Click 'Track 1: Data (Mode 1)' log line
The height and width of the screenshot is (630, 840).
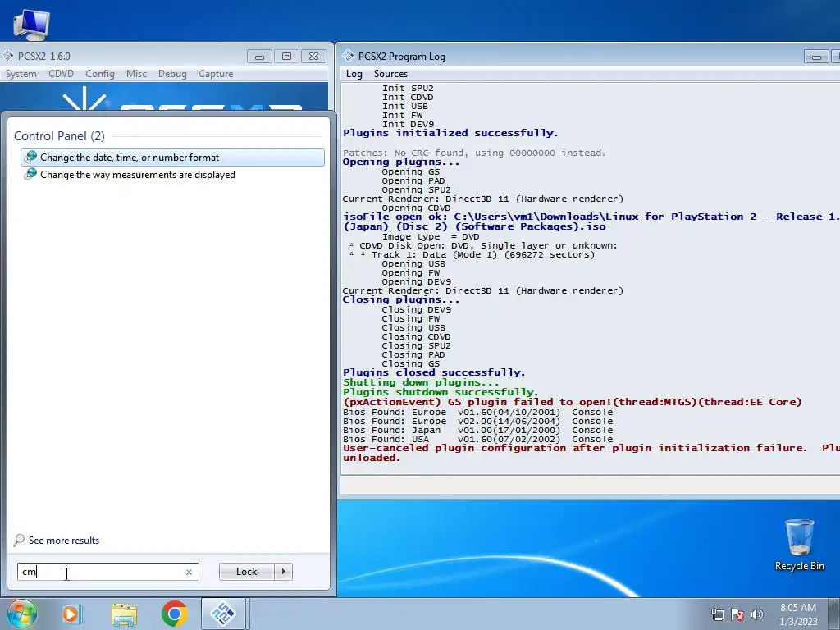tap(472, 254)
